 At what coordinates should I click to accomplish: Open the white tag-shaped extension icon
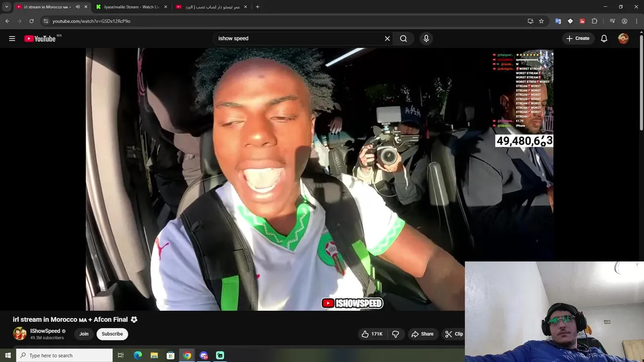tap(570, 21)
